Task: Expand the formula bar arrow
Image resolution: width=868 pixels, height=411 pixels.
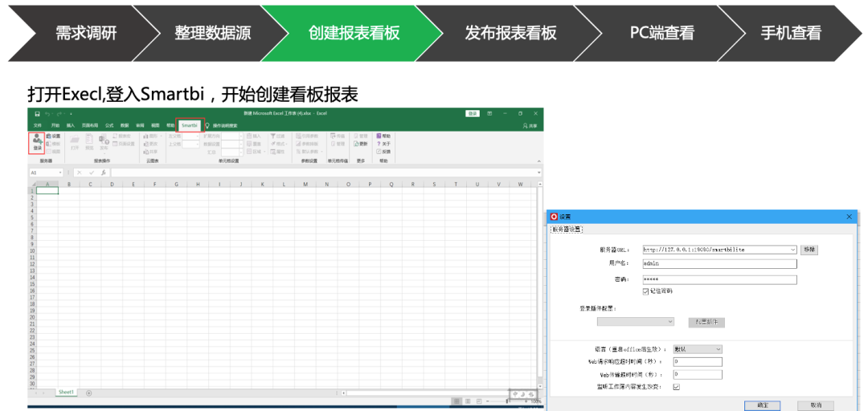Action: 539,173
